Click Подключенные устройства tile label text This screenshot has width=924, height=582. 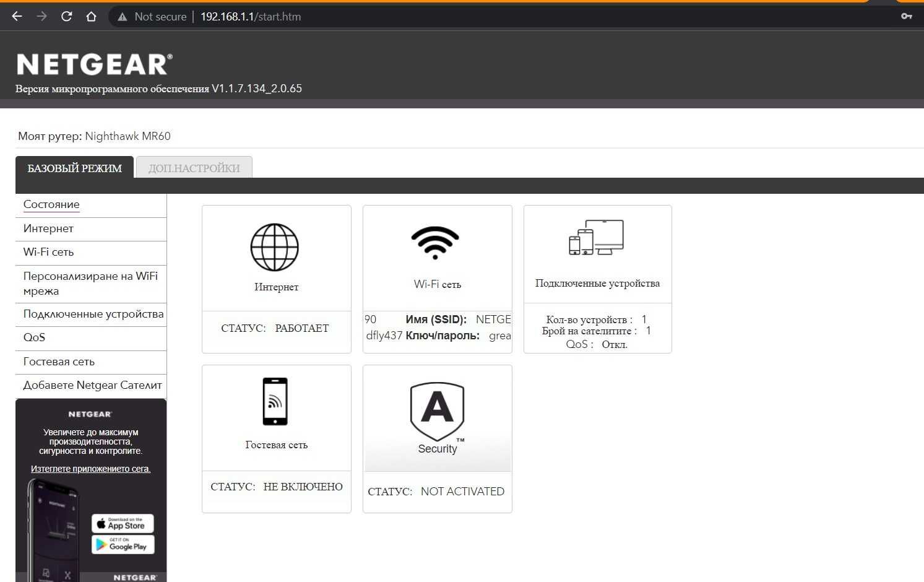pyautogui.click(x=597, y=284)
